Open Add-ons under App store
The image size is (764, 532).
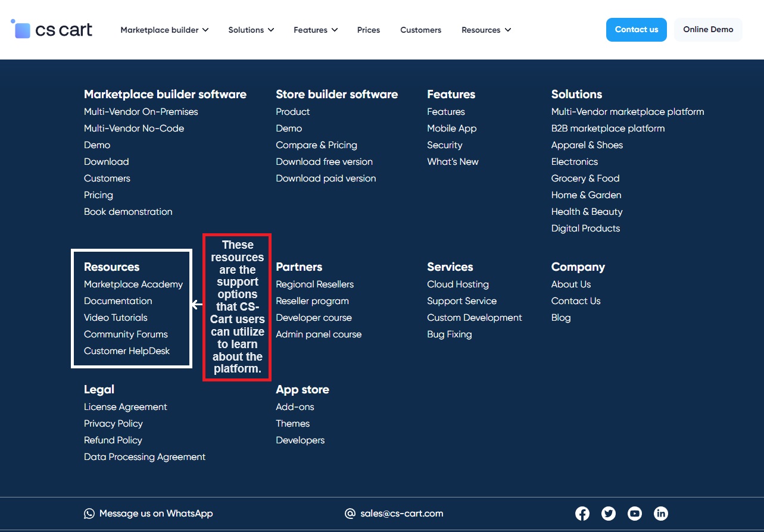(x=295, y=407)
